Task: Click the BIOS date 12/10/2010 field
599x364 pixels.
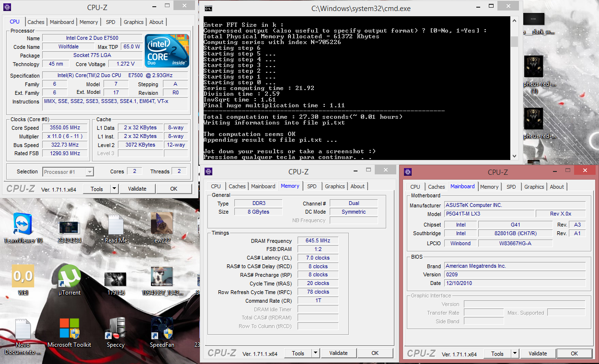Action: 515,283
